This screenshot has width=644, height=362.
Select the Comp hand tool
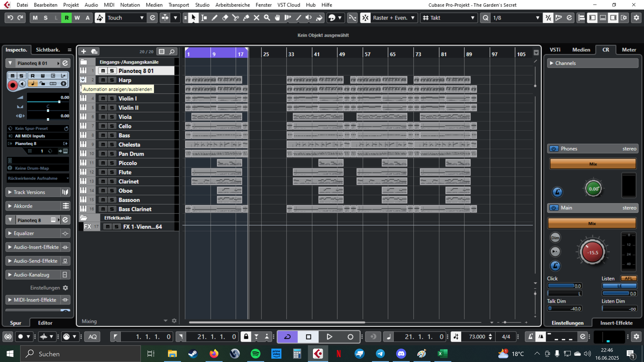tap(278, 18)
